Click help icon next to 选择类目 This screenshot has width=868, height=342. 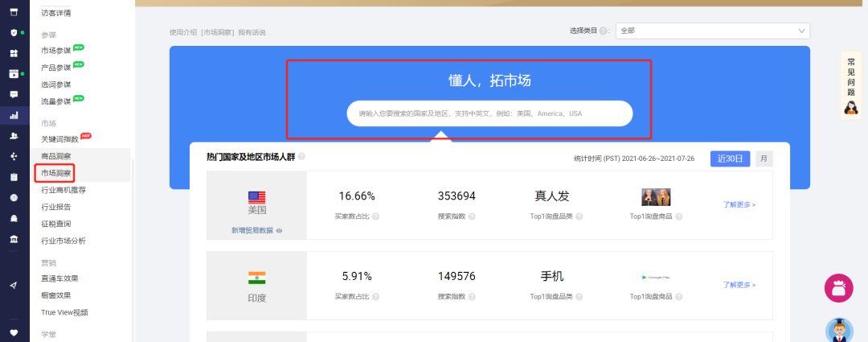[x=603, y=31]
